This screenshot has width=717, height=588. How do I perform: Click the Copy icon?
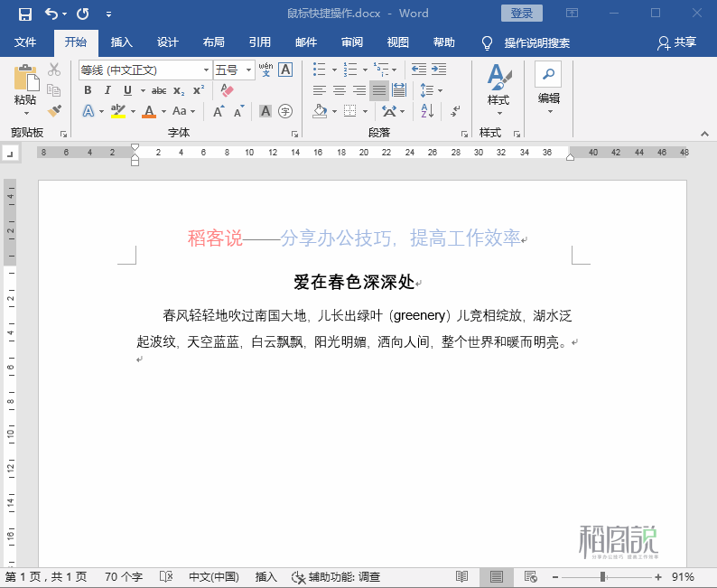click(x=54, y=90)
